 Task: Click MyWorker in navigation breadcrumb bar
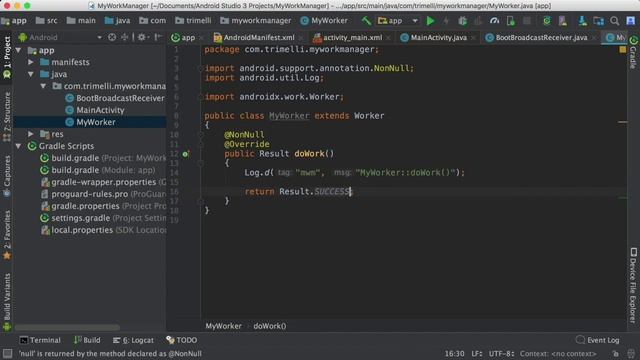[324, 20]
